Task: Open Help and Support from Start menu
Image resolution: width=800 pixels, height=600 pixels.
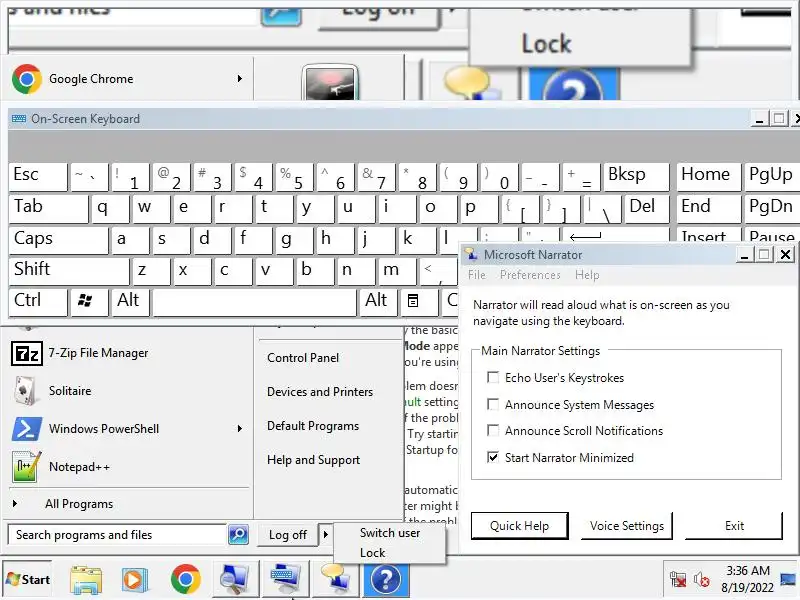Action: point(313,460)
